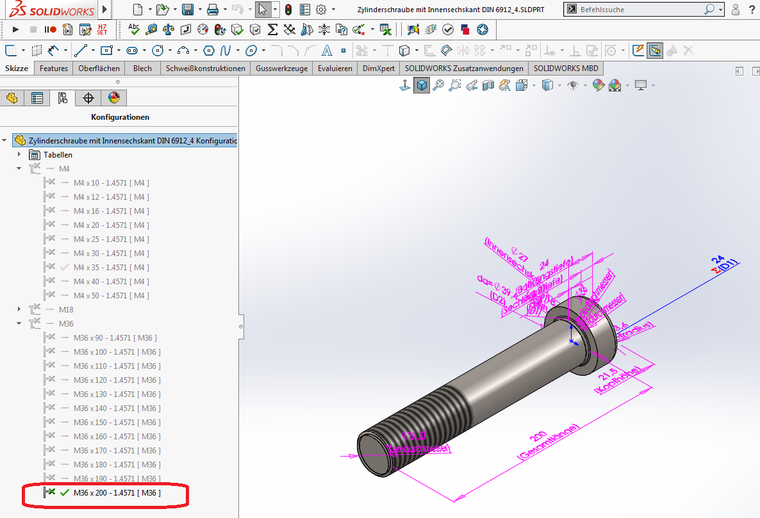Screen dimensions: 760x518
Task: Toggle the Rapid Sketch button
Action: click(638, 50)
